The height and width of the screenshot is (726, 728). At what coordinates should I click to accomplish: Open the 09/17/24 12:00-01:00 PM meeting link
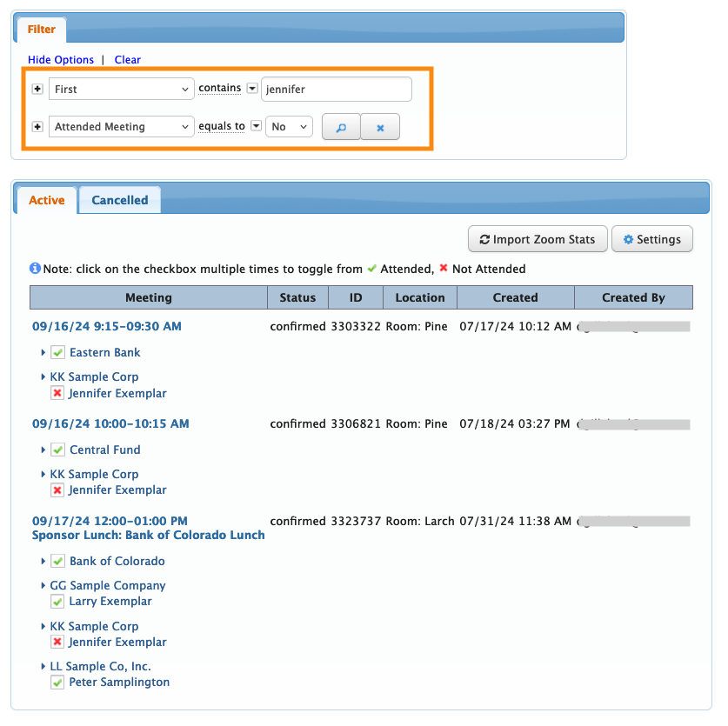110,521
